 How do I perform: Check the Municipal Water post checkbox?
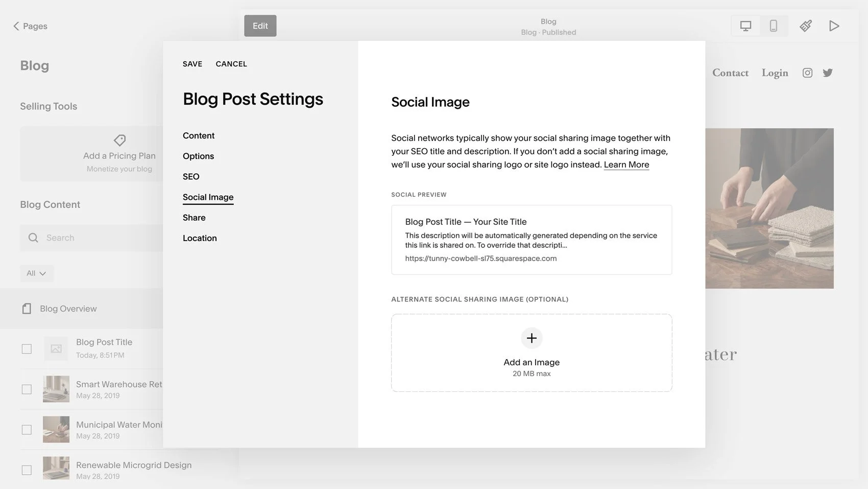(x=27, y=430)
